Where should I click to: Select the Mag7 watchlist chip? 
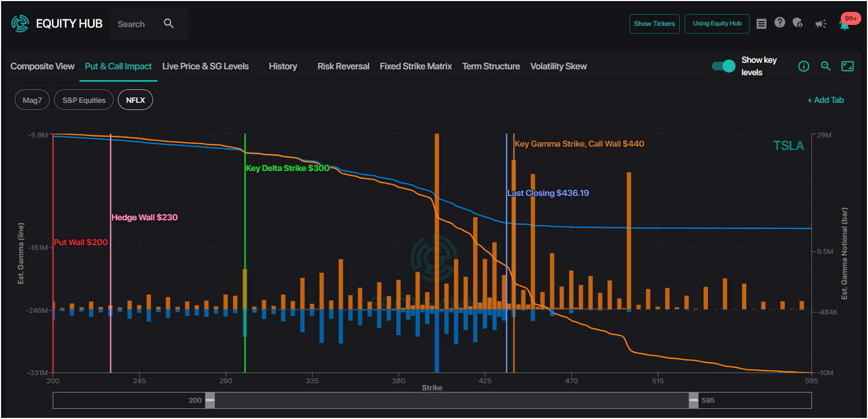tap(32, 100)
